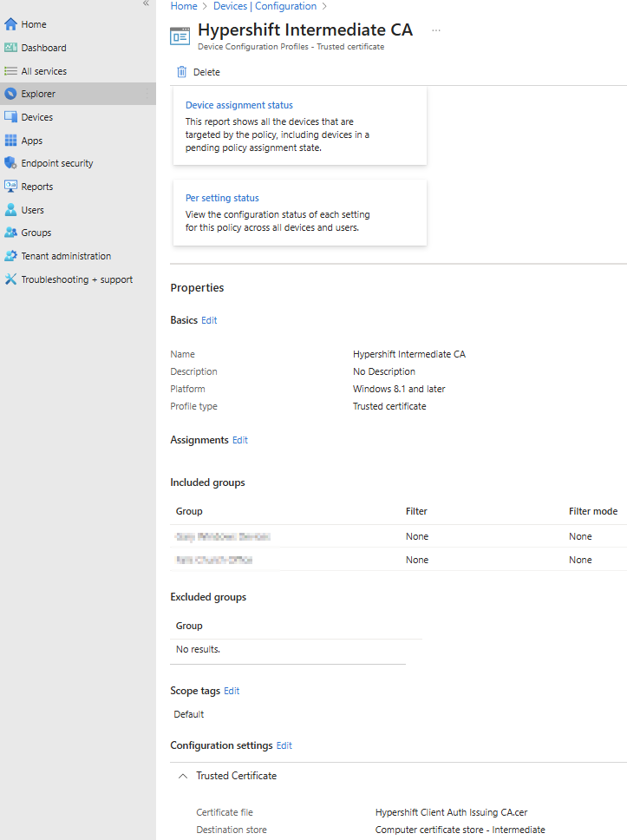Click the Excluded groups Group column header

pos(189,626)
